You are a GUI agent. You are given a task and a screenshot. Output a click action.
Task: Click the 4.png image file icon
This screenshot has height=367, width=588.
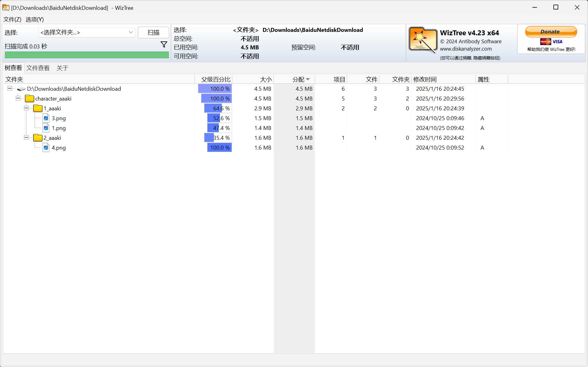[x=46, y=147]
